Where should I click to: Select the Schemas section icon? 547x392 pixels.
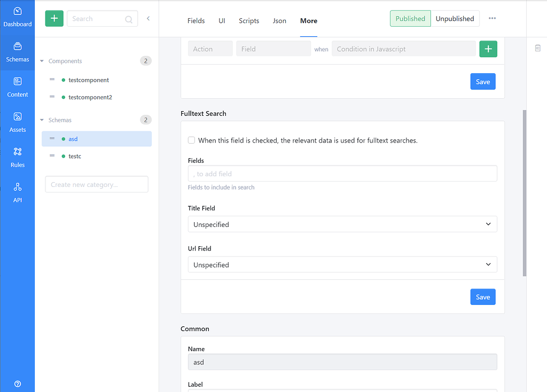point(18,51)
